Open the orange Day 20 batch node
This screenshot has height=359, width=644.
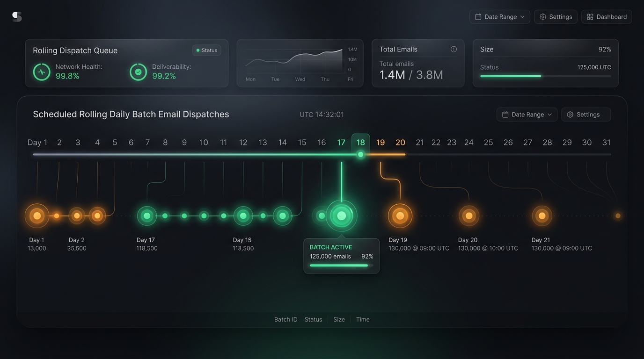[468, 216]
